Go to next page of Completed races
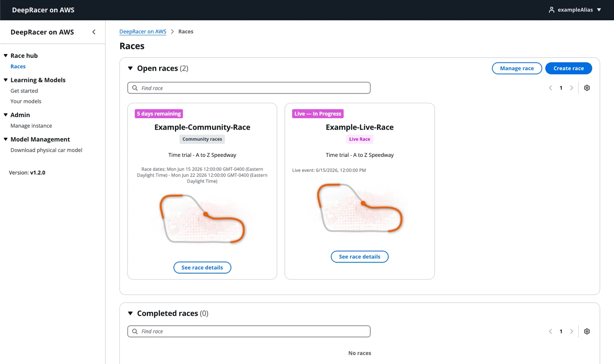 coord(571,331)
